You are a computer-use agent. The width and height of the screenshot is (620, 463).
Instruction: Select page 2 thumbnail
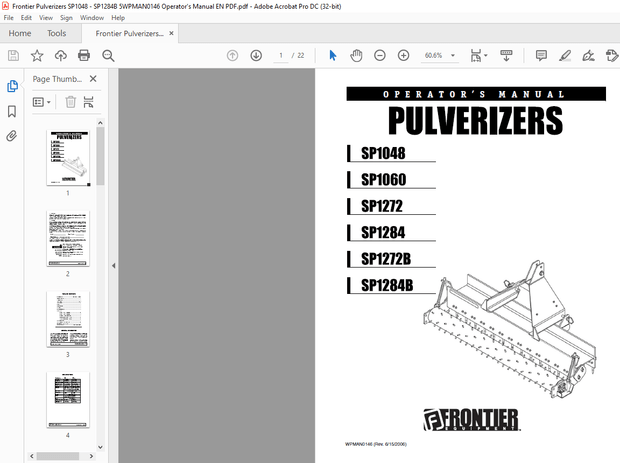pyautogui.click(x=68, y=238)
